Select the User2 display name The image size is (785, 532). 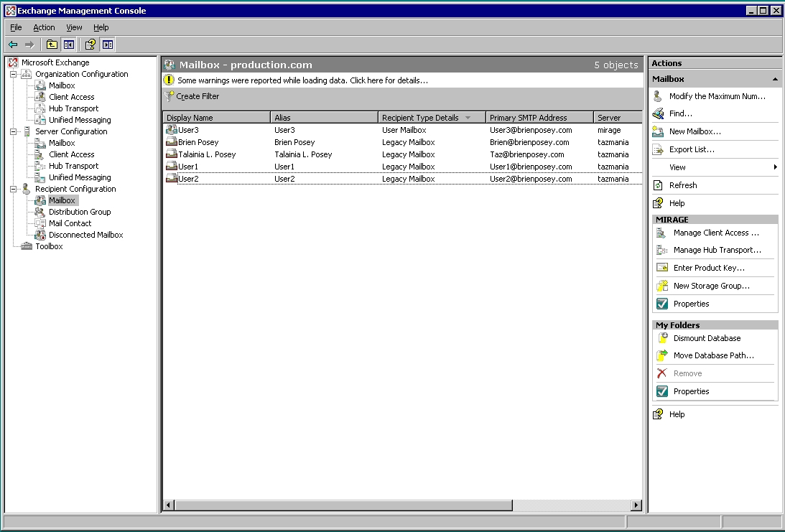(x=188, y=179)
